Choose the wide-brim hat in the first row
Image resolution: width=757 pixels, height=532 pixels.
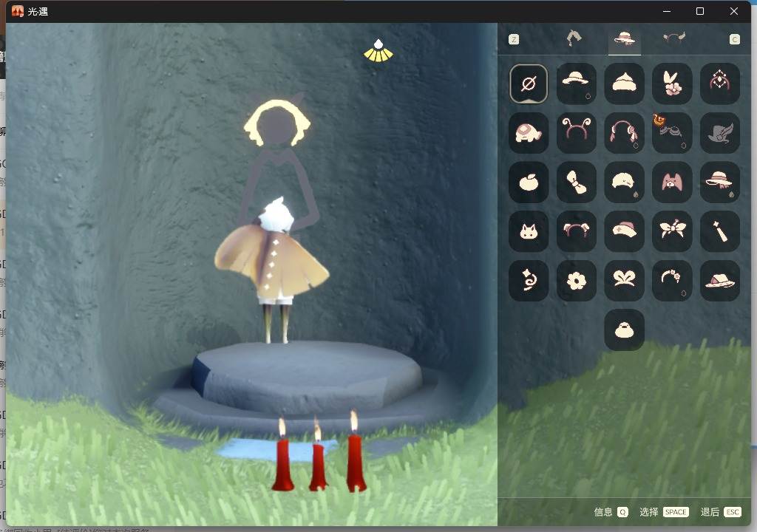pyautogui.click(x=577, y=83)
